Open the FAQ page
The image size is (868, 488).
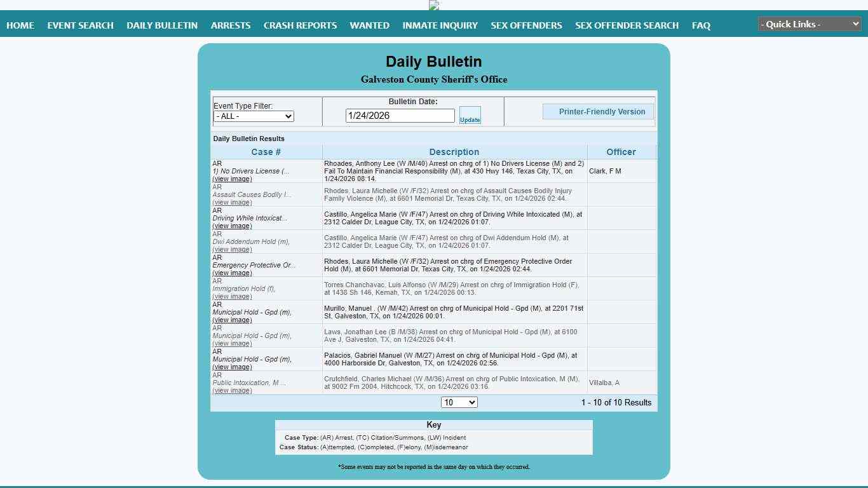click(x=701, y=25)
